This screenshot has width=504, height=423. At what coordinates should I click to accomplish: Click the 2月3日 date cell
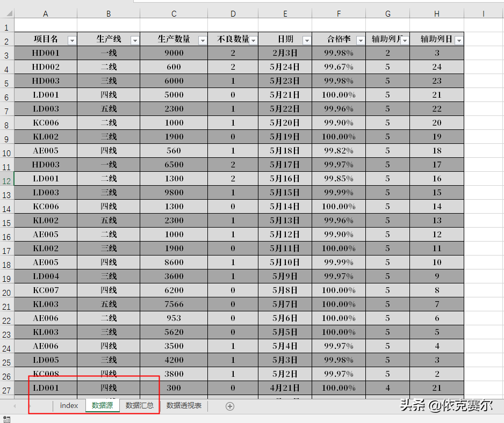(285, 53)
